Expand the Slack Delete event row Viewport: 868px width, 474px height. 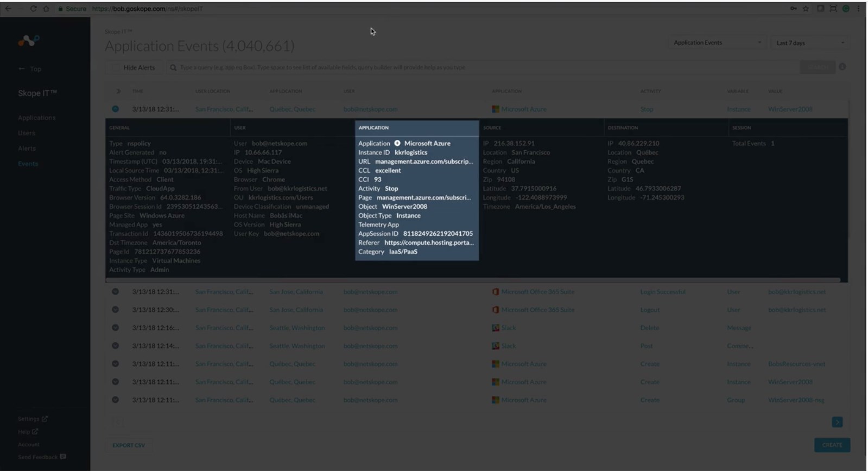[115, 328]
